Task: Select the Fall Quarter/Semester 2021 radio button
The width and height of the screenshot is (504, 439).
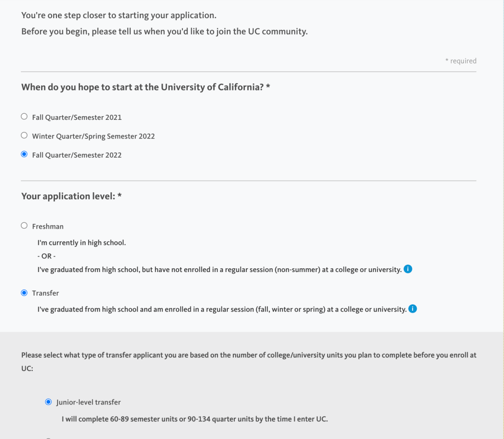Action: 24,117
